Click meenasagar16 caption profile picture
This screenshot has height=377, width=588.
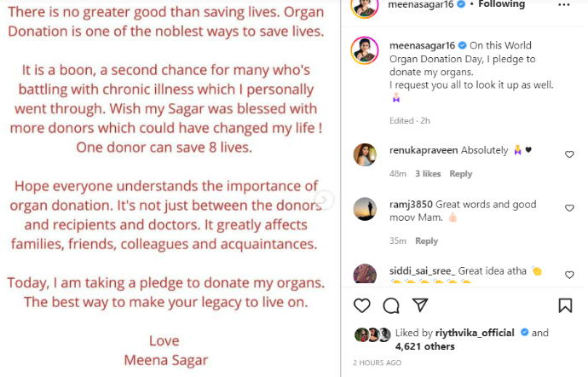365,49
